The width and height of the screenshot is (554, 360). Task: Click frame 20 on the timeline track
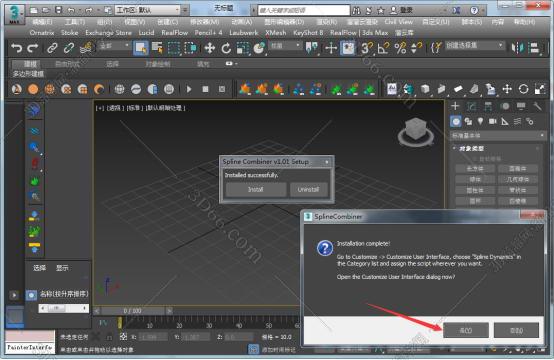[179, 325]
